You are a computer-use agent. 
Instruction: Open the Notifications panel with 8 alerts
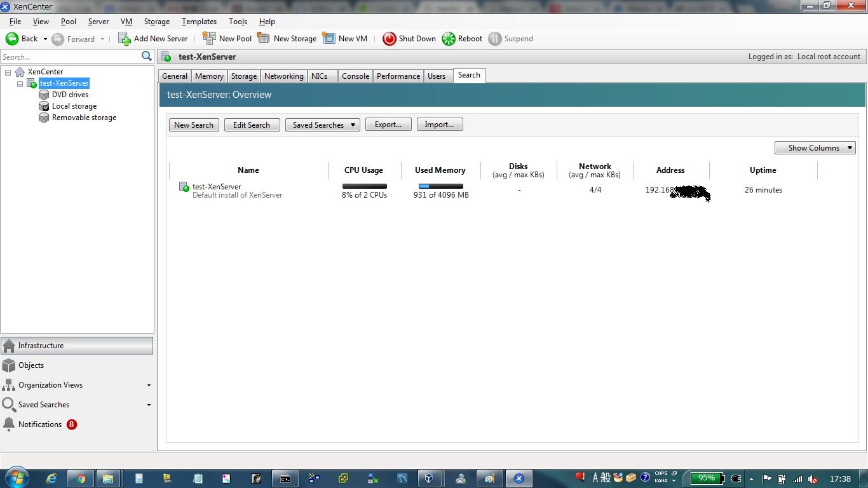39,424
